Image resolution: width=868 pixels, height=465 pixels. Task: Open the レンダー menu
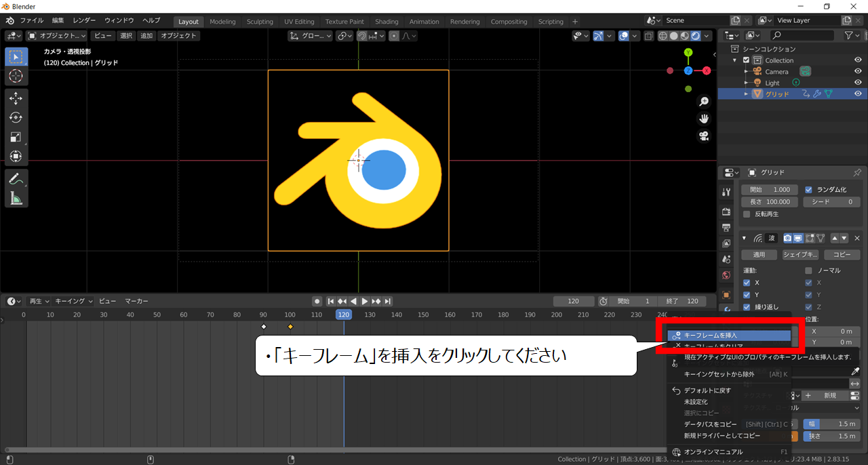coord(84,20)
